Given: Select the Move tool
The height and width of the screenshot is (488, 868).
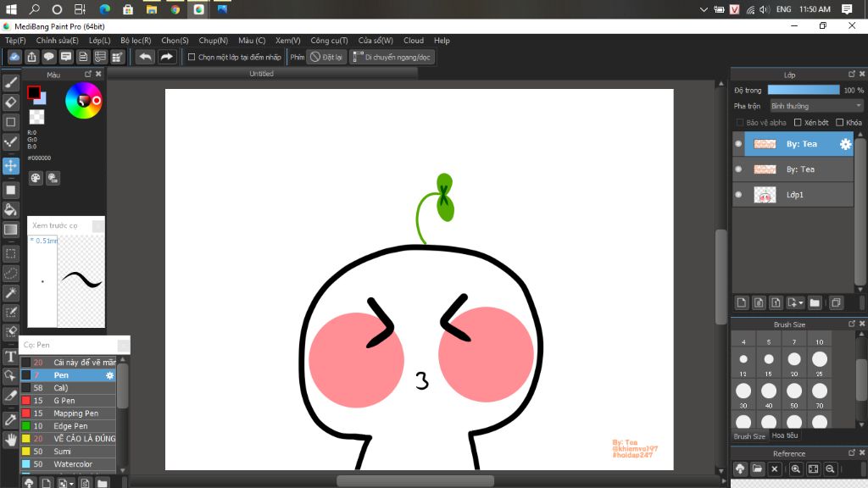Looking at the screenshot, I should pyautogui.click(x=10, y=166).
